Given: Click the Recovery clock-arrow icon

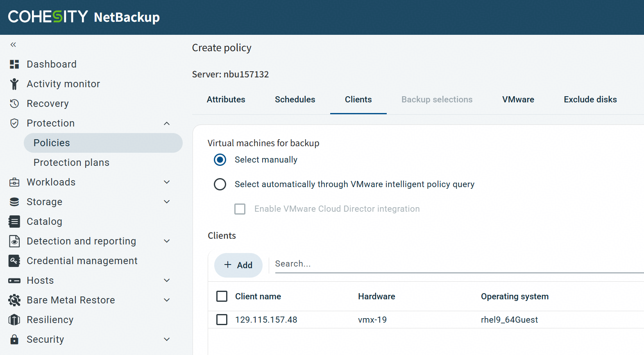Looking at the screenshot, I should (x=14, y=104).
